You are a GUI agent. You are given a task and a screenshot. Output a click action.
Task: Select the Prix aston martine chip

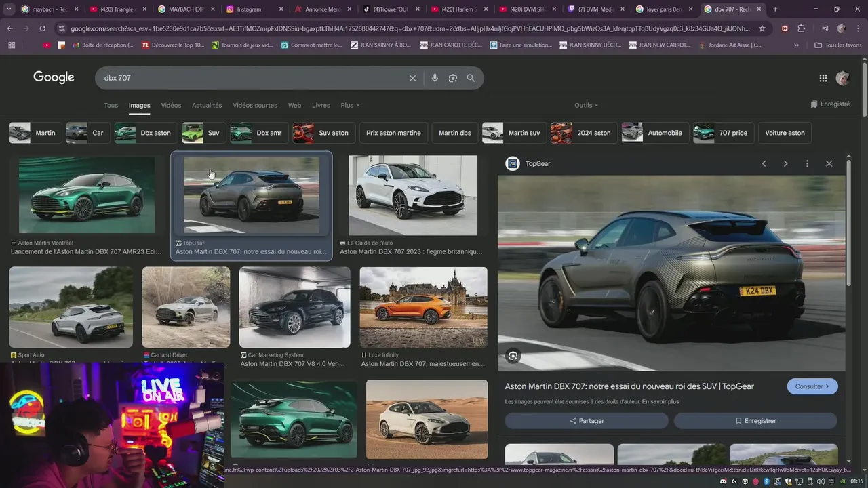click(x=393, y=133)
